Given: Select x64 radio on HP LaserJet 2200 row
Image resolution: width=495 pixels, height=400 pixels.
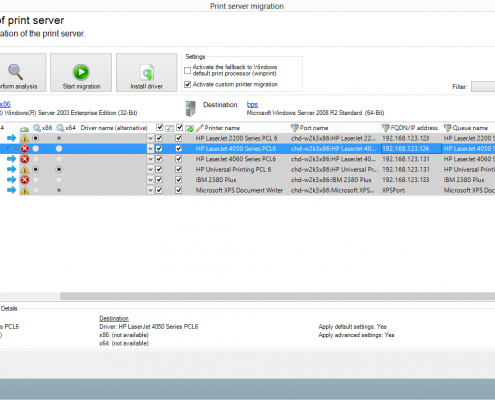Looking at the screenshot, I should coord(59,138).
